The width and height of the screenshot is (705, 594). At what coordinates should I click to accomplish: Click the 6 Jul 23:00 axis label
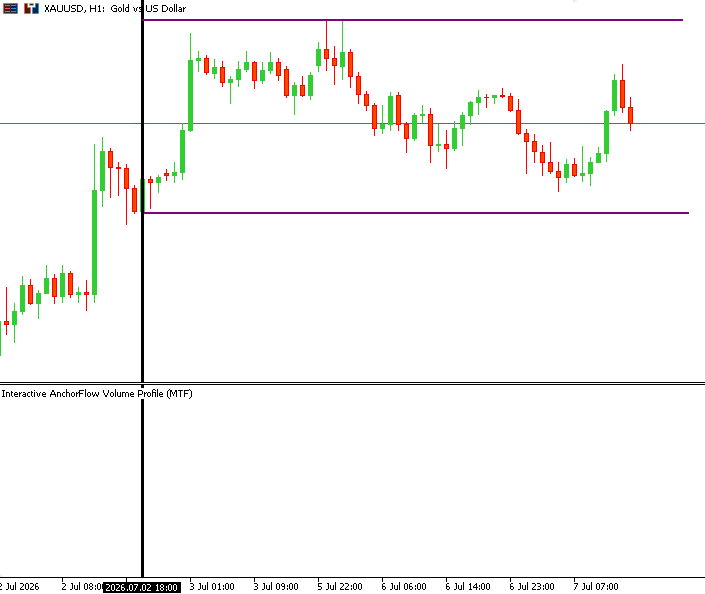532,587
